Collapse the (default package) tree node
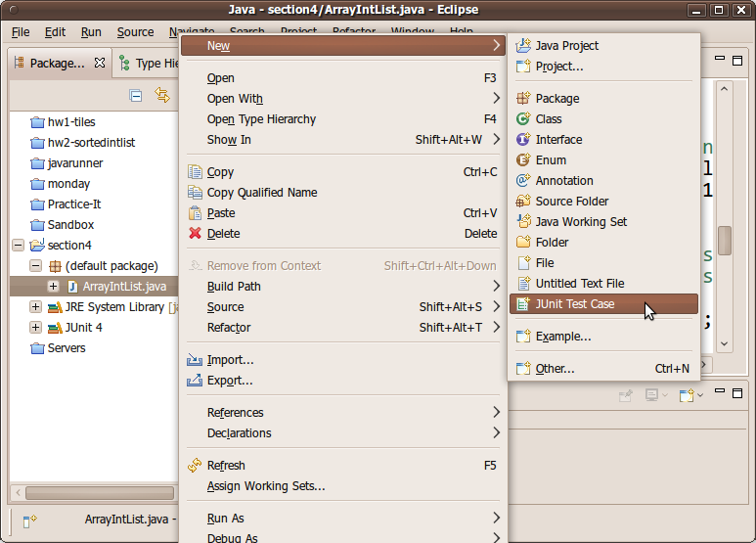The height and width of the screenshot is (543, 756). [36, 266]
